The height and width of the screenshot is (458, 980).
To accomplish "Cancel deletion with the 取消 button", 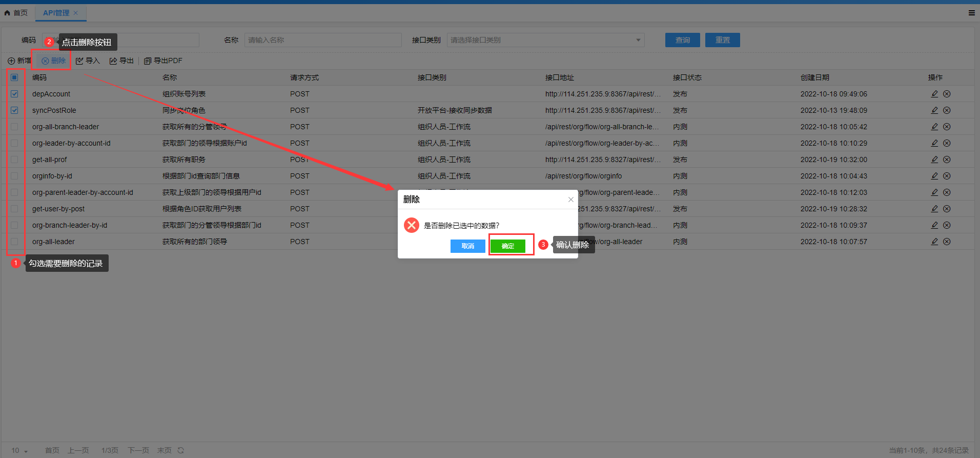I will [x=467, y=246].
